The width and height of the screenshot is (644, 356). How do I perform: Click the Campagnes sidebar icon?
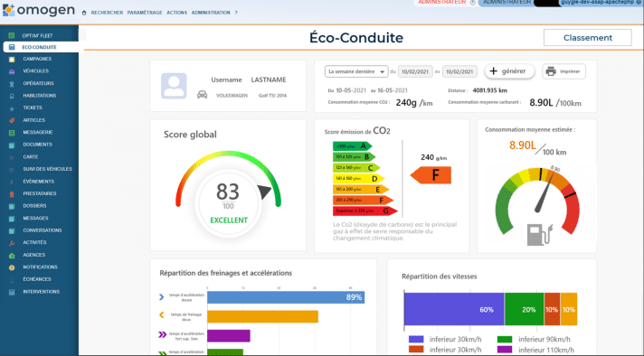(x=12, y=59)
